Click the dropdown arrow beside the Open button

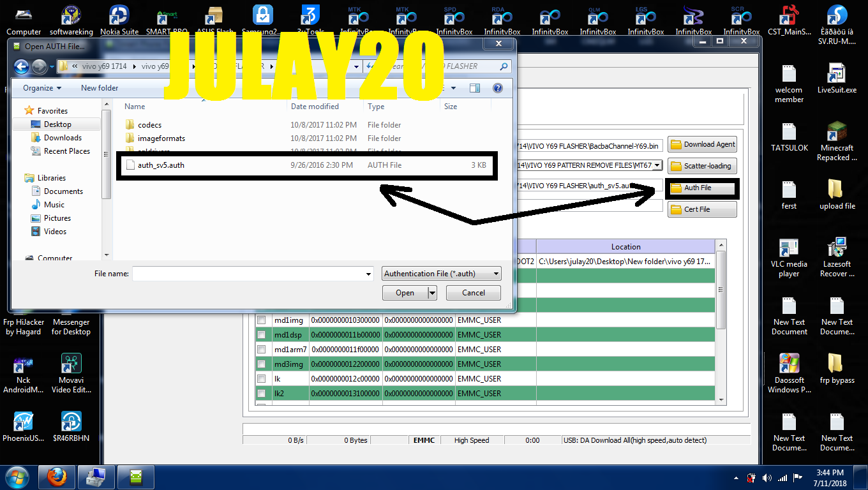[432, 293]
